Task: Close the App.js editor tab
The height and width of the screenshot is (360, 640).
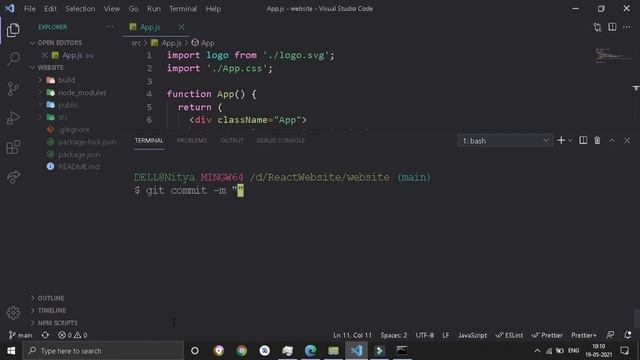Action: coord(181,27)
